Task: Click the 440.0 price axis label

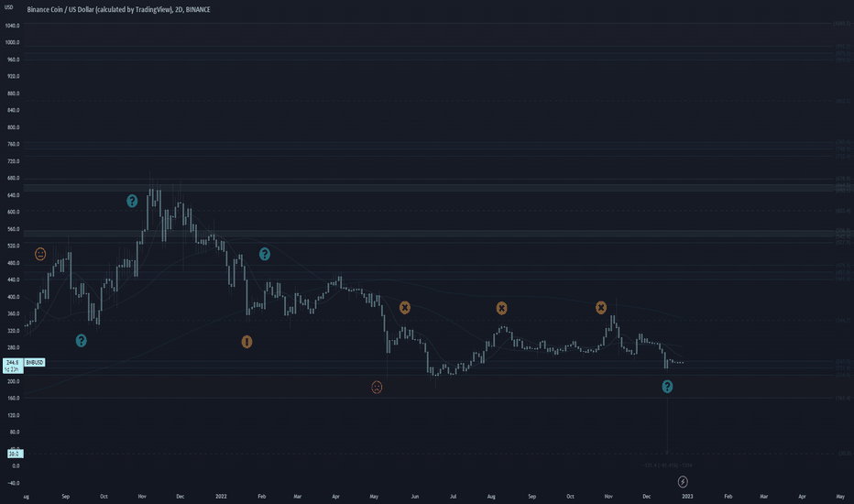Action: (14, 280)
